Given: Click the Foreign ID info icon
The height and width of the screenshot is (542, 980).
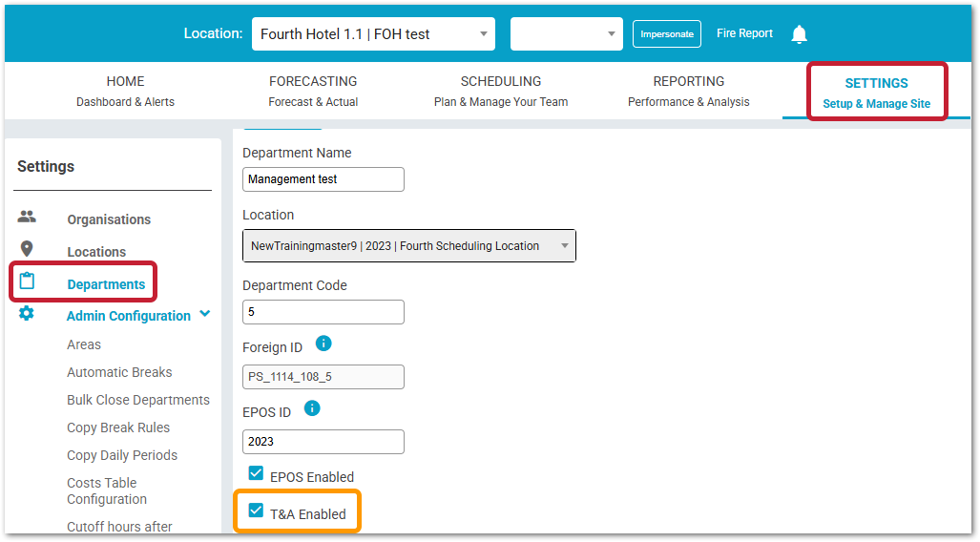Looking at the screenshot, I should point(323,344).
